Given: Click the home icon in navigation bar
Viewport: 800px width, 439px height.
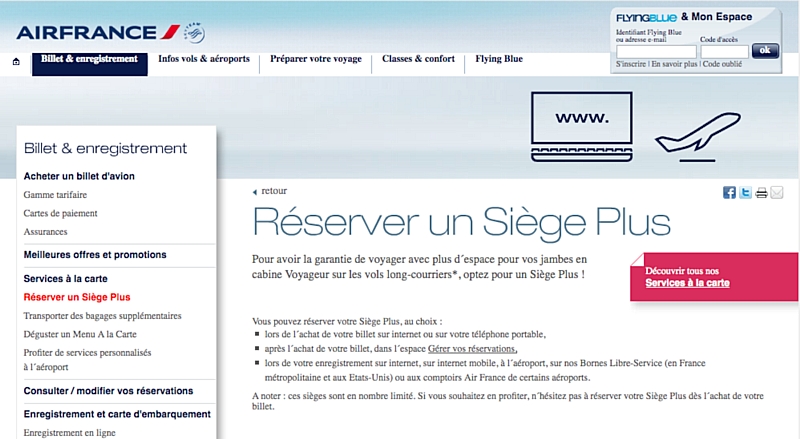Looking at the screenshot, I should coord(16,62).
